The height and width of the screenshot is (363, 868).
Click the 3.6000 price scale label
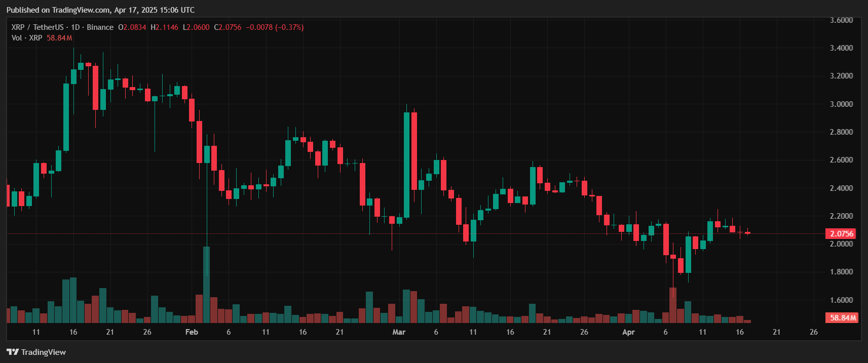[x=841, y=20]
